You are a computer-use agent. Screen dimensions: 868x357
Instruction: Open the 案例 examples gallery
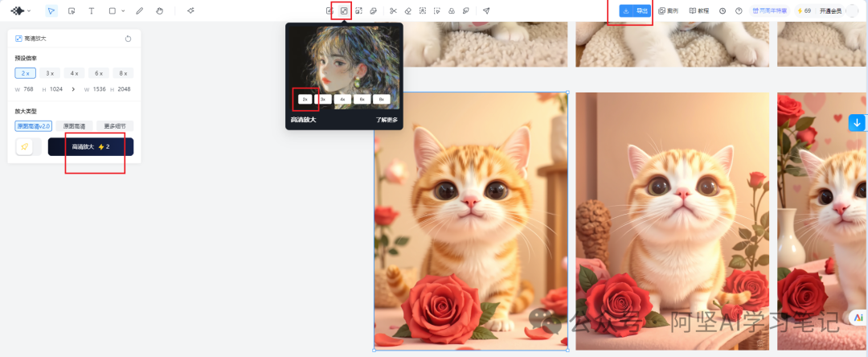pos(668,10)
